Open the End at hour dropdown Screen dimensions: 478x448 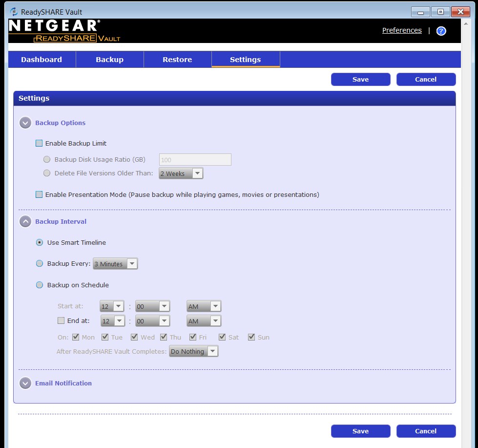[112, 321]
